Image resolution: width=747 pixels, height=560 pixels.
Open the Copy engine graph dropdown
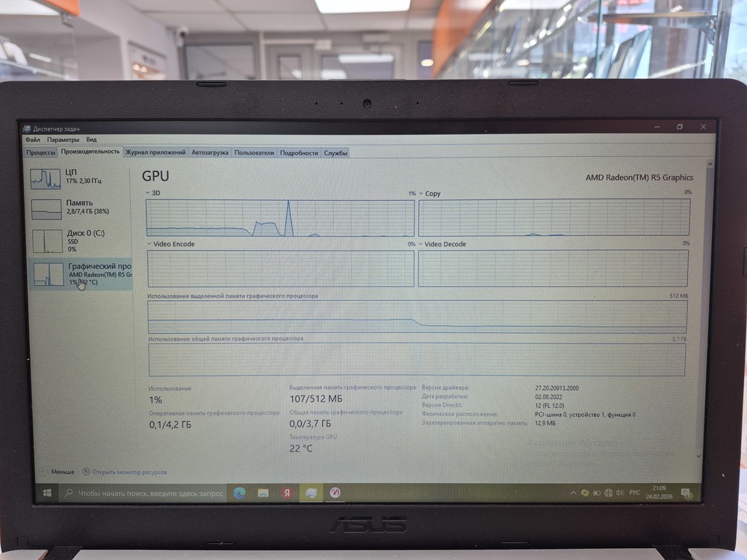430,193
